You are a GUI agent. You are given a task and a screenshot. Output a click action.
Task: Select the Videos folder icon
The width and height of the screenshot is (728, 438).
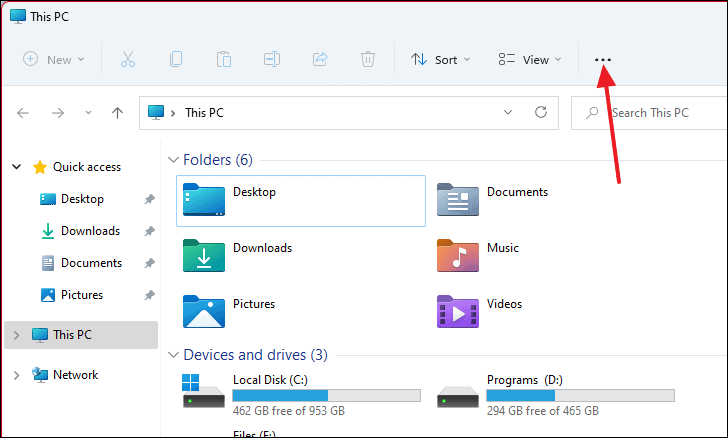click(458, 311)
